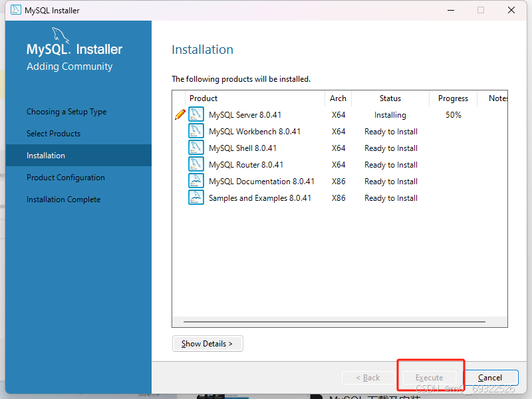Select the MySQL Workbench 8.0.41 row text
Viewport: 532px width, 399px height.
point(255,132)
